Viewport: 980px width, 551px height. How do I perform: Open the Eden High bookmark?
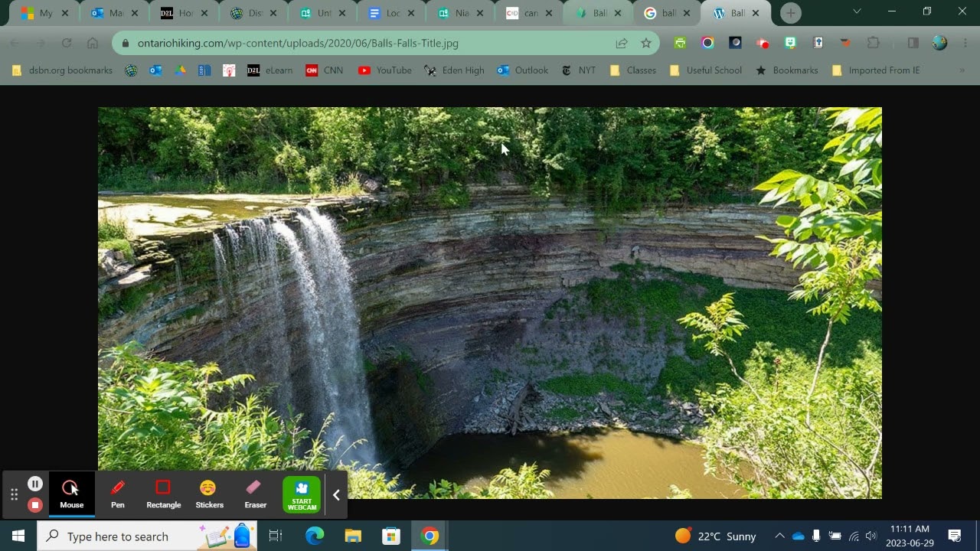coord(454,70)
